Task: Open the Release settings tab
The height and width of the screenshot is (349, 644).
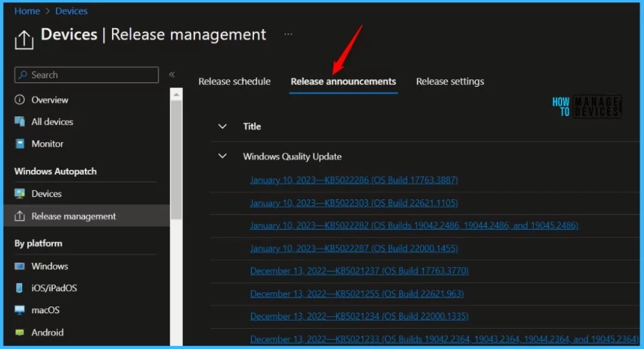Action: (x=450, y=81)
